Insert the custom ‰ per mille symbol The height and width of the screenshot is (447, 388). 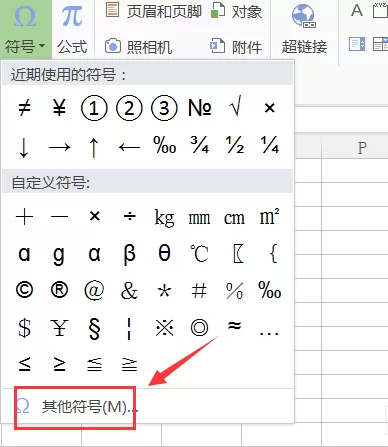click(270, 290)
